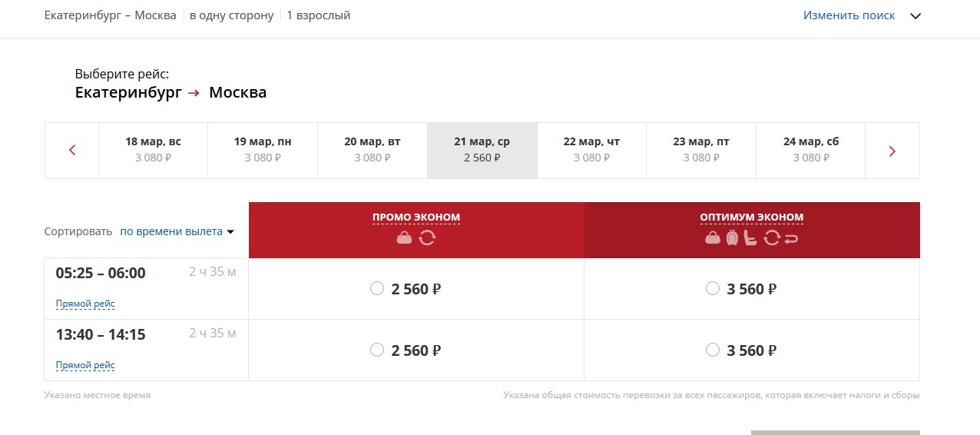Click the hand baggage icon under Оптимум Эконом
Viewport: 980px width, 435px height.
coord(713,238)
